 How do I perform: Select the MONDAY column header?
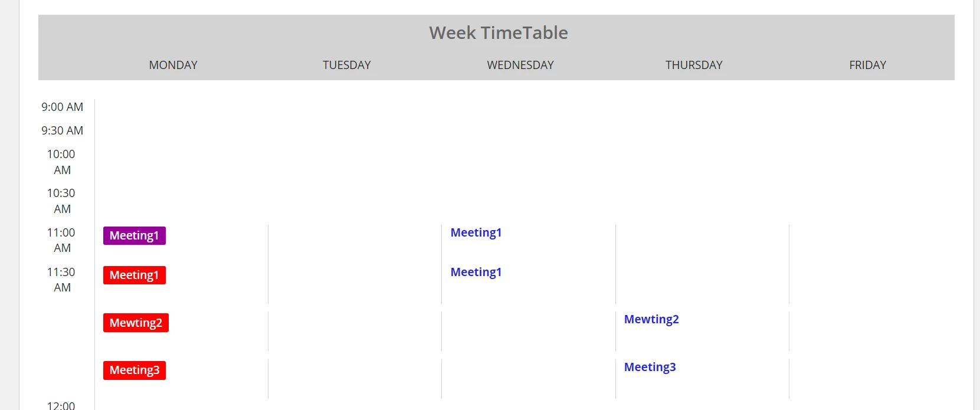[x=173, y=65]
